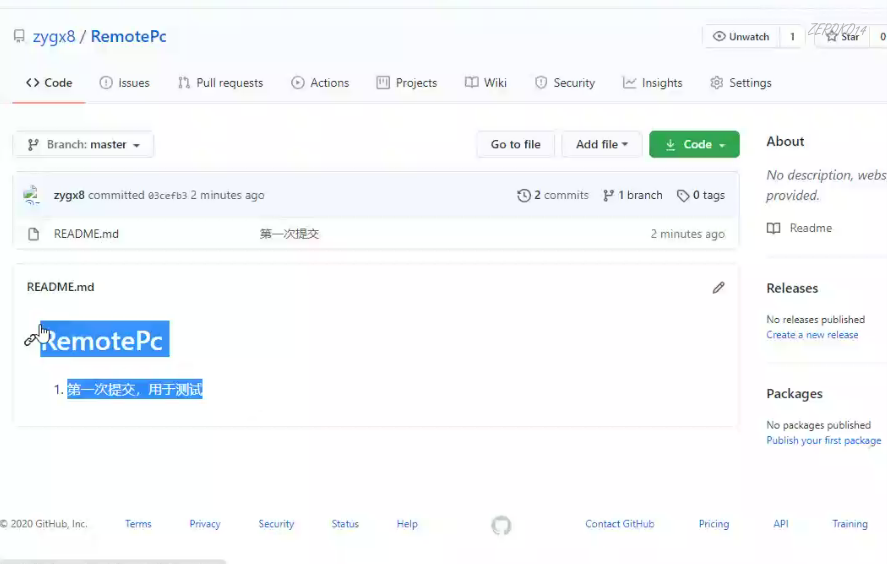887x564 pixels.
Task: Open the footer Security link
Action: pyautogui.click(x=276, y=524)
